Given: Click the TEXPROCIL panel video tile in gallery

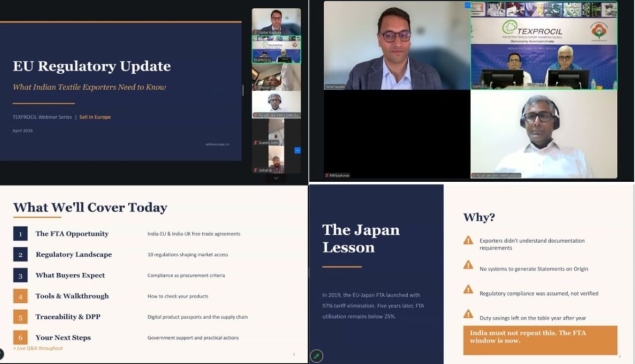Looking at the screenshot, I should 544,45.
